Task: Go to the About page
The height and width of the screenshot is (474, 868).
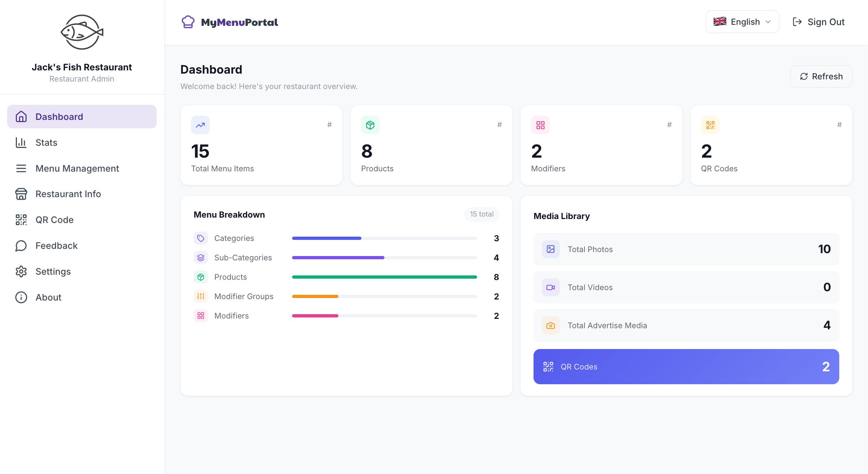Action: tap(82, 297)
